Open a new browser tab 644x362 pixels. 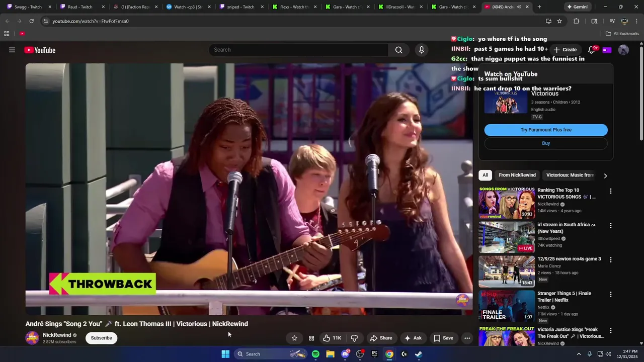tap(539, 7)
